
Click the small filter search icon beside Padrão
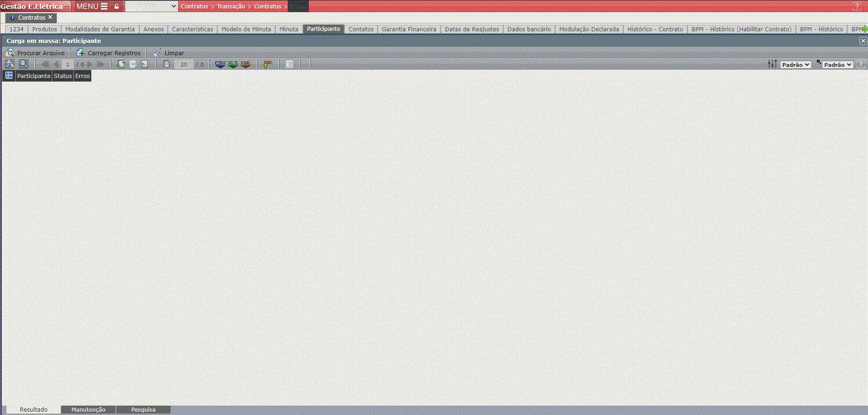click(x=818, y=62)
